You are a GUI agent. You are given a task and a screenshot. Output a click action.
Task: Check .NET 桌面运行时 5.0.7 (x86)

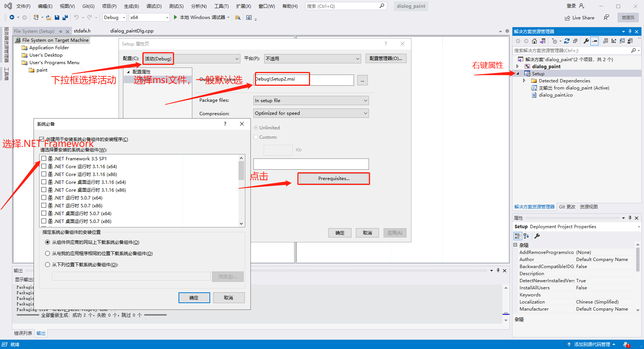[44, 221]
